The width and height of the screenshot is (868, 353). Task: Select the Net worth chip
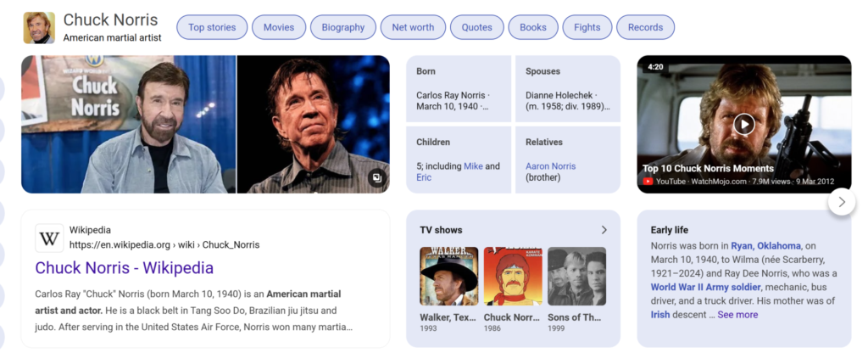click(413, 27)
